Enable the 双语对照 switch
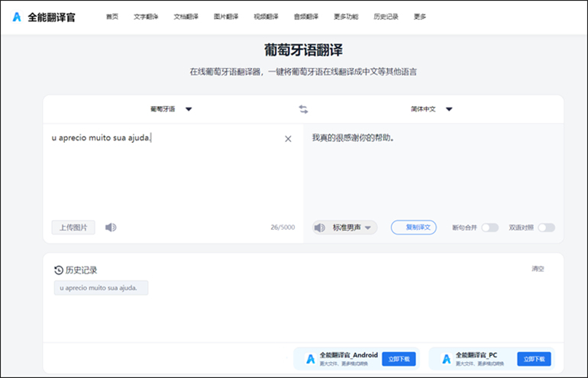This screenshot has height=378, width=588. 546,228
